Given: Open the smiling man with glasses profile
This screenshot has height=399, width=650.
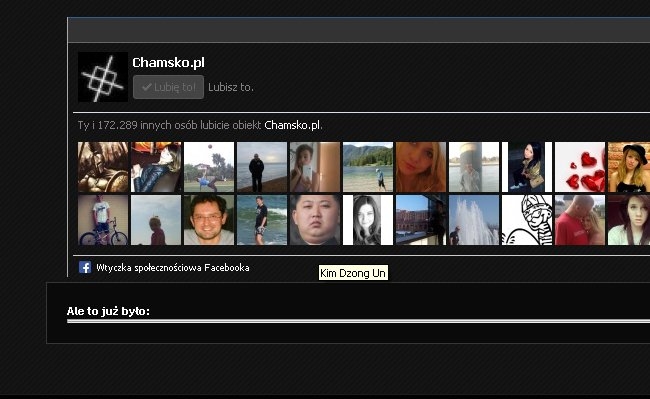Looking at the screenshot, I should pyautogui.click(x=209, y=220).
